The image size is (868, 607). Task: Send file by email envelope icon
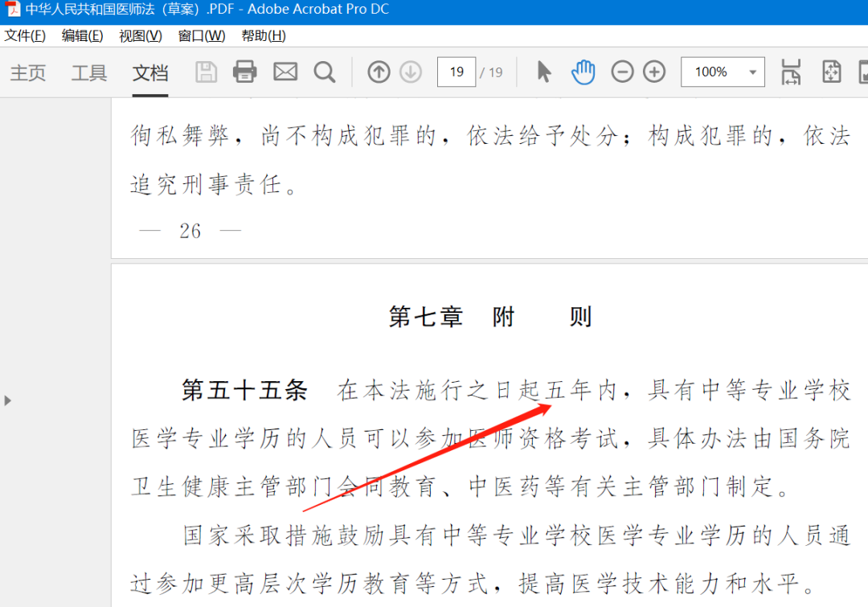click(285, 72)
